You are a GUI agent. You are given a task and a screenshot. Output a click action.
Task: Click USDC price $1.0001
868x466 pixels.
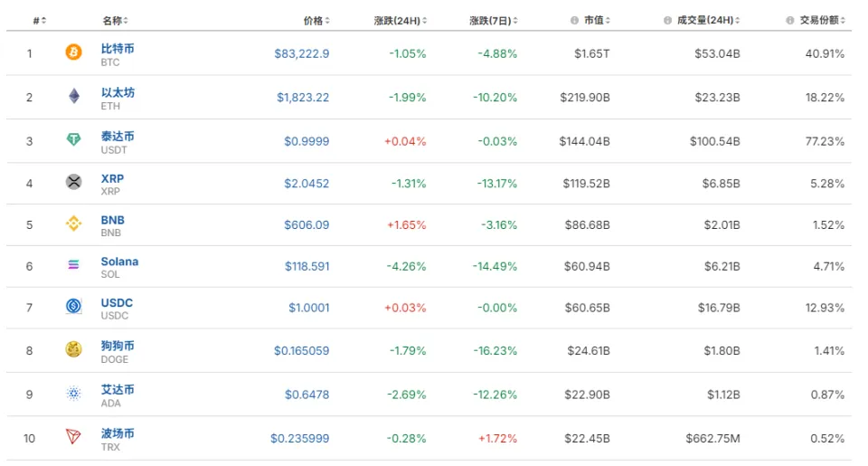(x=309, y=308)
